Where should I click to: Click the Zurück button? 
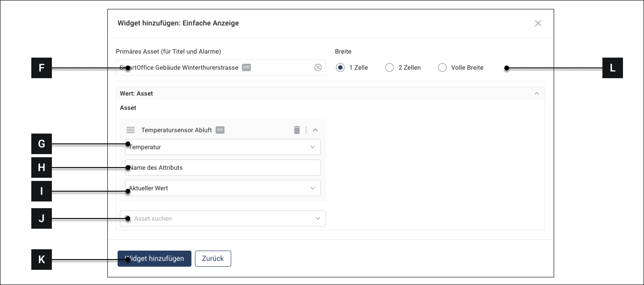pos(213,258)
